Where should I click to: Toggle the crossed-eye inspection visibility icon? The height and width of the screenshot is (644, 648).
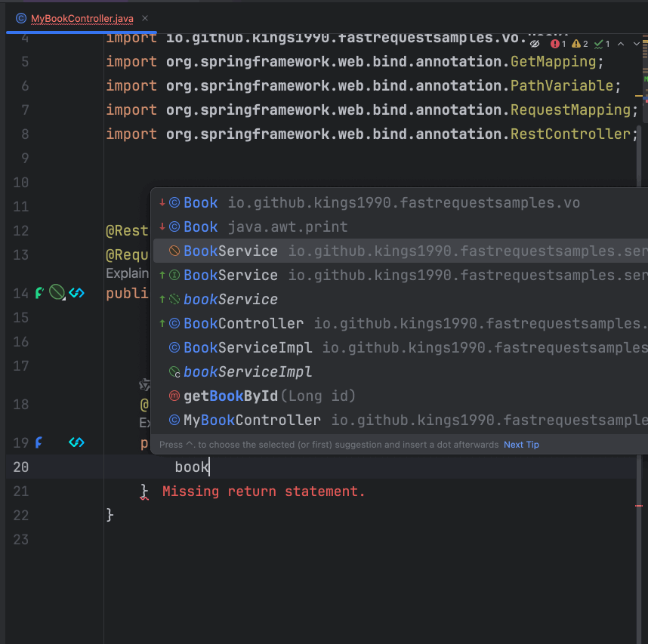(x=535, y=44)
